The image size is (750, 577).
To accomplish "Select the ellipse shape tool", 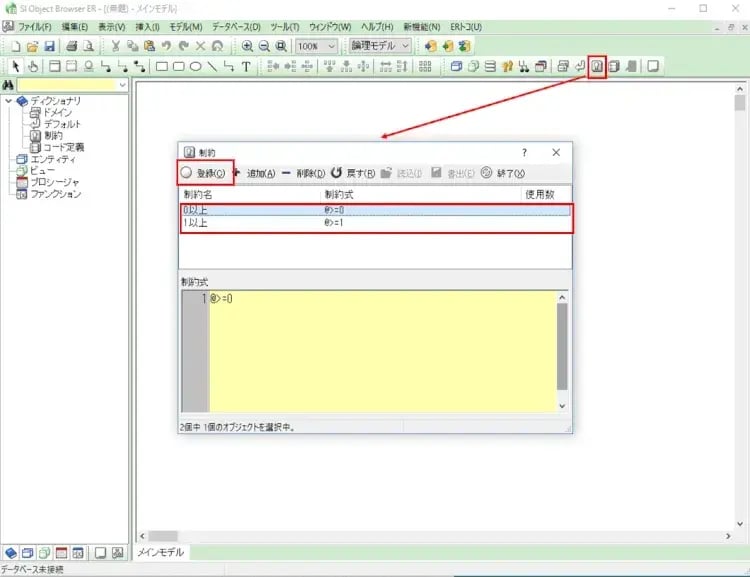I will tap(195, 67).
